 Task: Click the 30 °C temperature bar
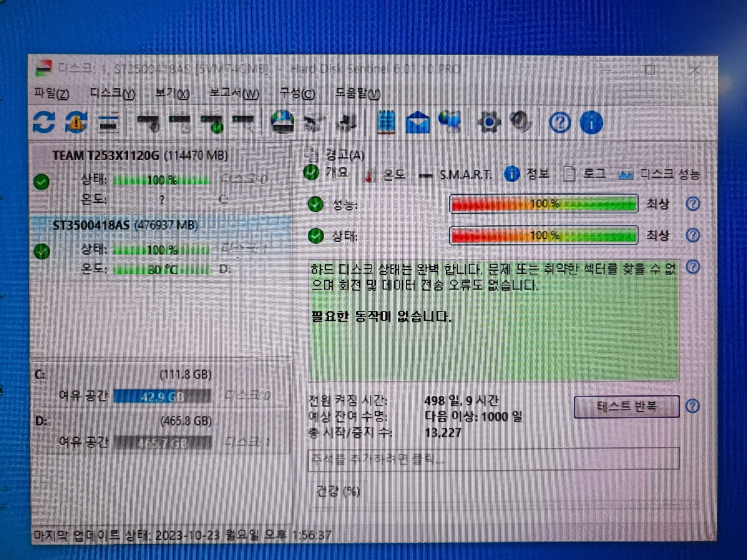162,270
